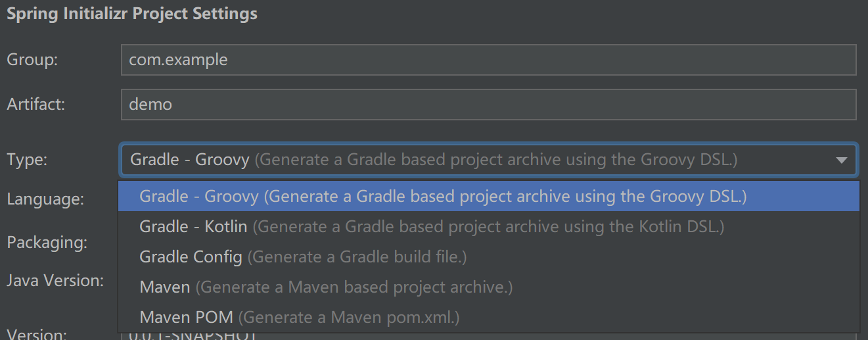Click the Java Version label
The image size is (868, 340).
click(x=55, y=281)
